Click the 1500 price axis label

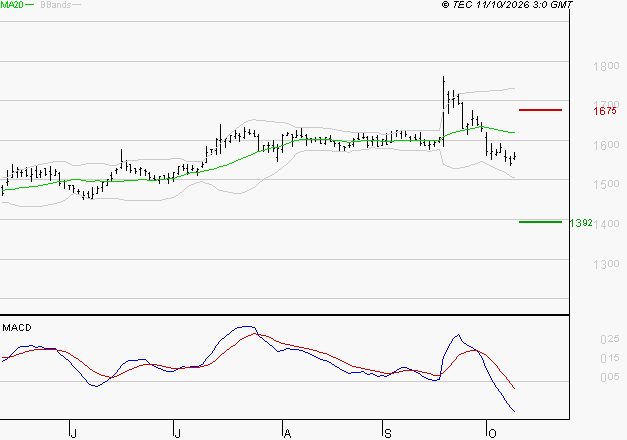pyautogui.click(x=606, y=184)
